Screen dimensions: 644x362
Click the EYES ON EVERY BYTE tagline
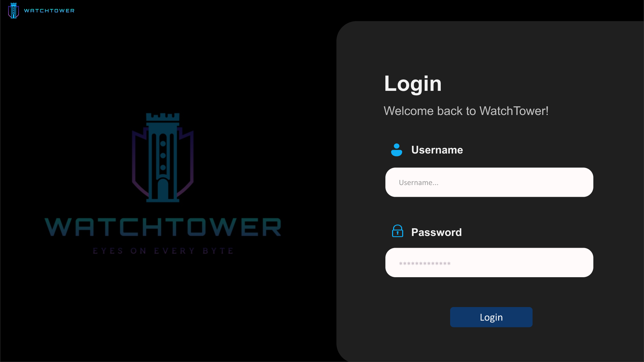tap(163, 251)
